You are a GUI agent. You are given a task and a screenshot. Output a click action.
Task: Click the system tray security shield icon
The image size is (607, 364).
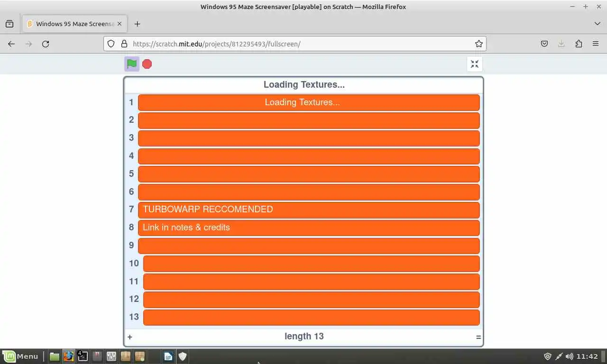[548, 356]
